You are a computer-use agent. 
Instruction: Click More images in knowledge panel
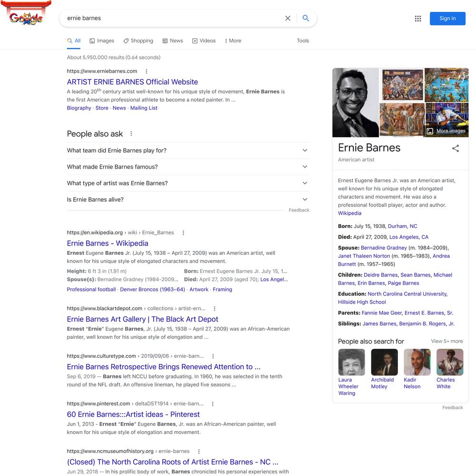(x=446, y=131)
